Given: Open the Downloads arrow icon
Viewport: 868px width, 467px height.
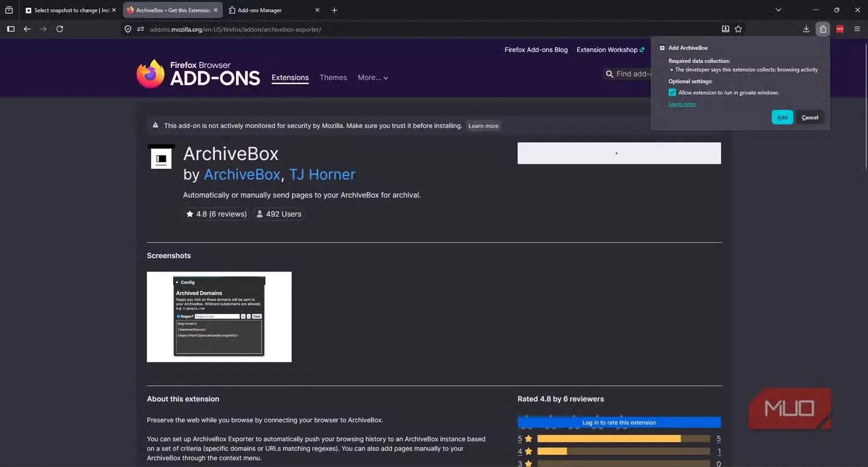Looking at the screenshot, I should 806,29.
